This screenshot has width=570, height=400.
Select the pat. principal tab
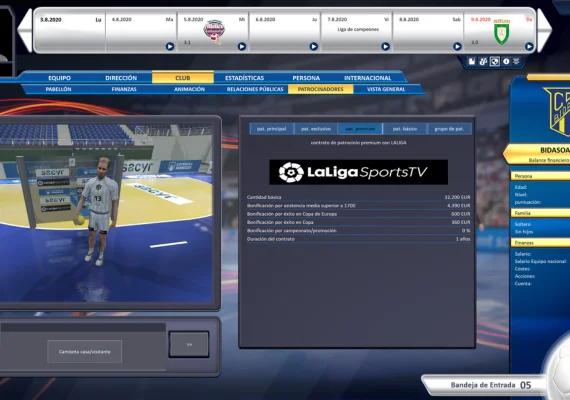point(272,129)
